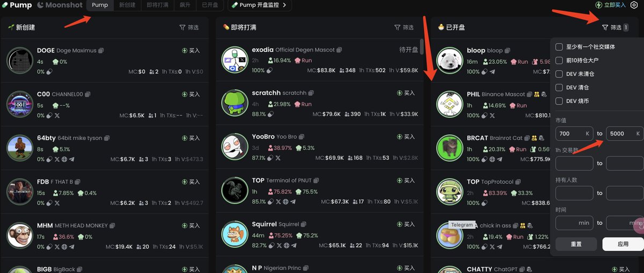644x273 pixels.
Task: Expand the Pump 开盘监控 chevron
Action: (x=284, y=5)
